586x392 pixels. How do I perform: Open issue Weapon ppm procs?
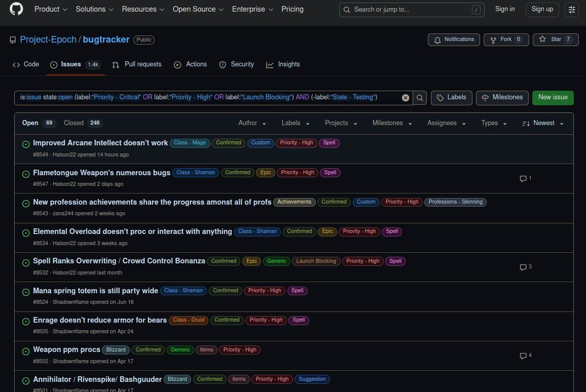[x=66, y=350]
